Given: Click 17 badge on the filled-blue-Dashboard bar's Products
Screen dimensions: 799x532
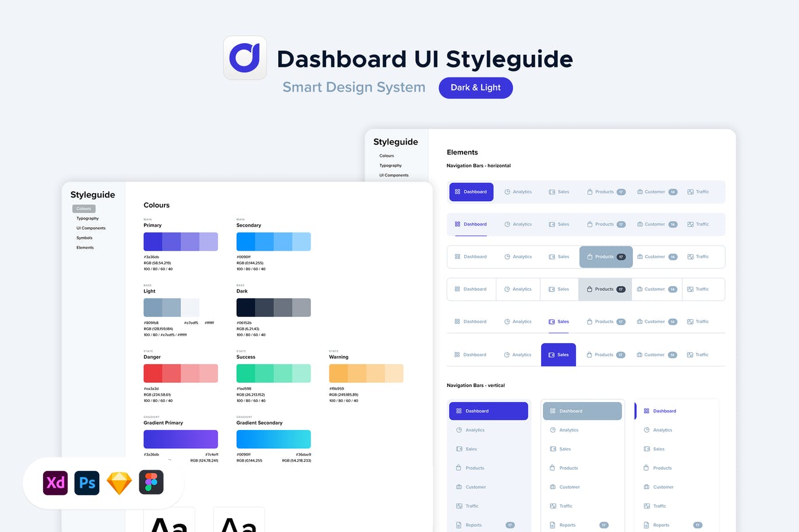Looking at the screenshot, I should point(621,192).
